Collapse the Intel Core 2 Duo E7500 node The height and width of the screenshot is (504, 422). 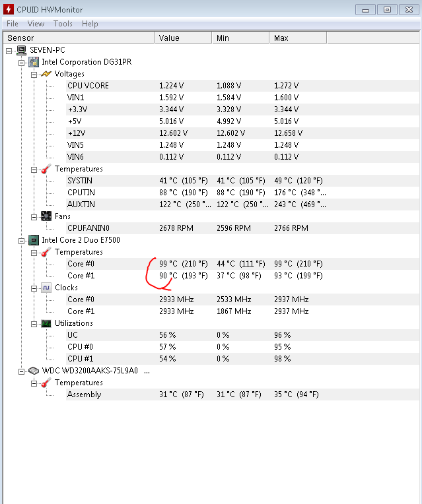point(21,241)
